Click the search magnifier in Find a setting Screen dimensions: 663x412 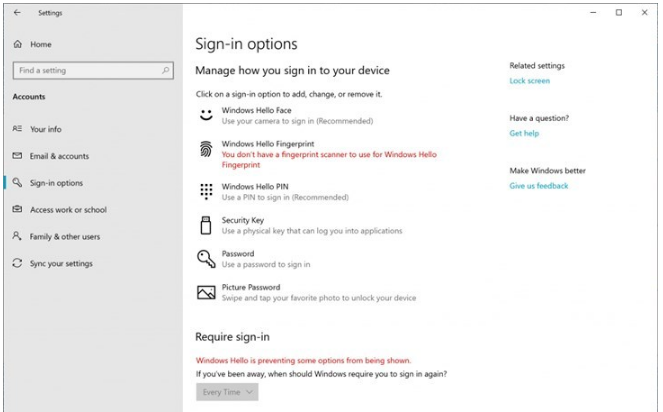click(165, 71)
